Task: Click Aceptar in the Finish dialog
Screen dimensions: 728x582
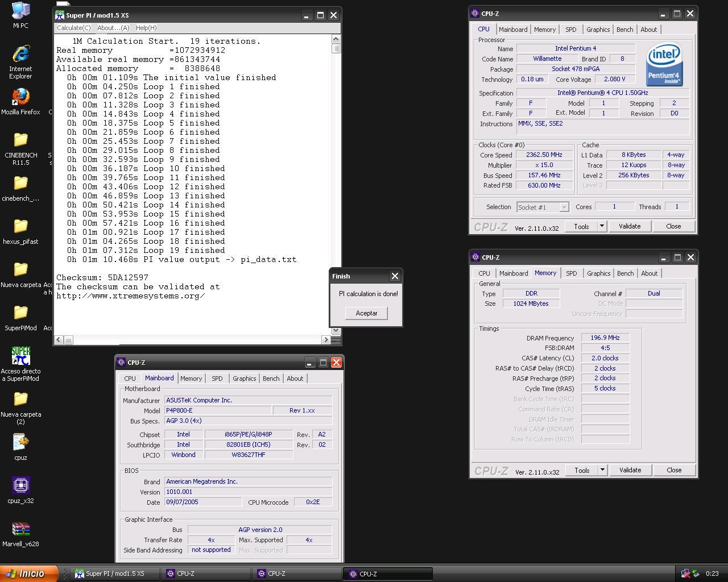Action: pyautogui.click(x=366, y=313)
